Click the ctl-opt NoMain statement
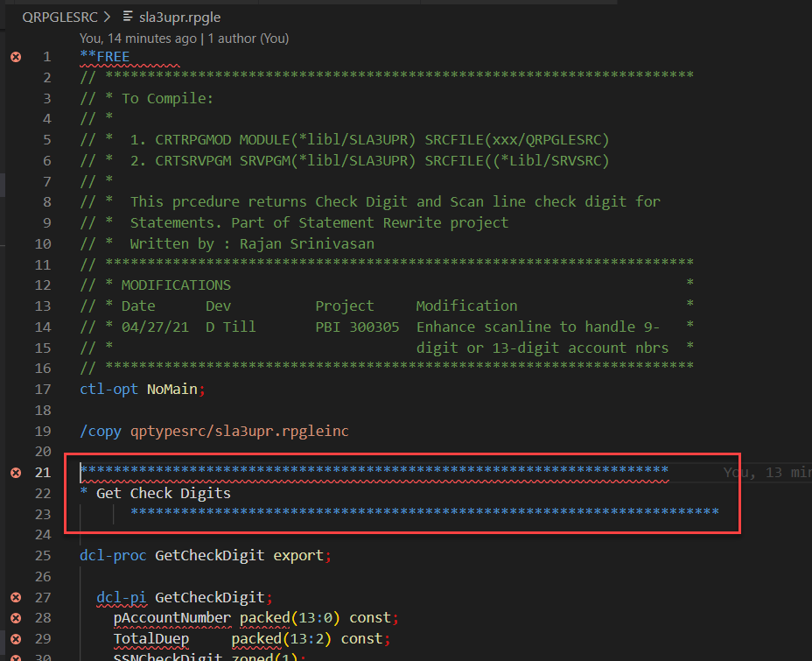This screenshot has height=661, width=812. [140, 389]
